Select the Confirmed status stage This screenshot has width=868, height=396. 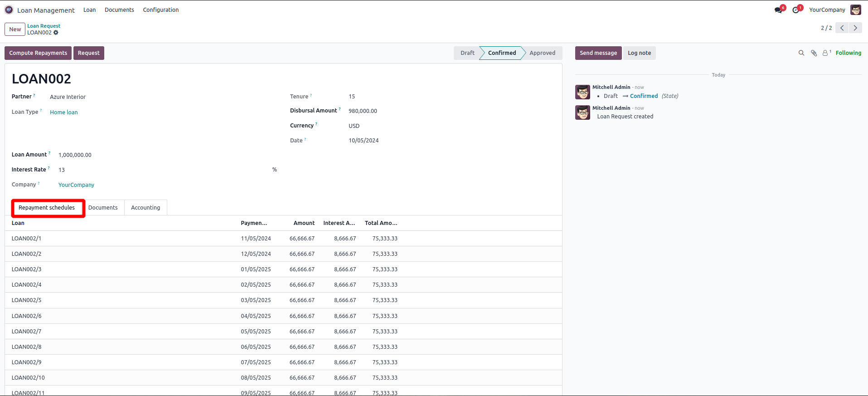click(502, 53)
